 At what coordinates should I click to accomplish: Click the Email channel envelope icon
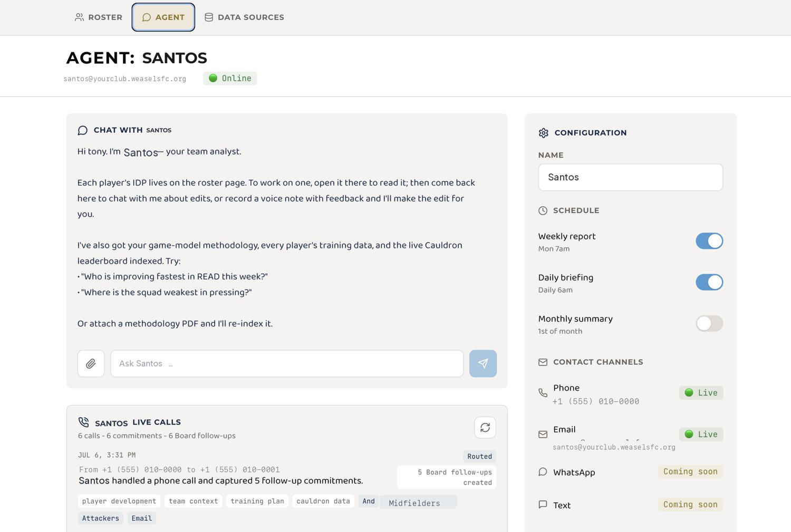543,434
